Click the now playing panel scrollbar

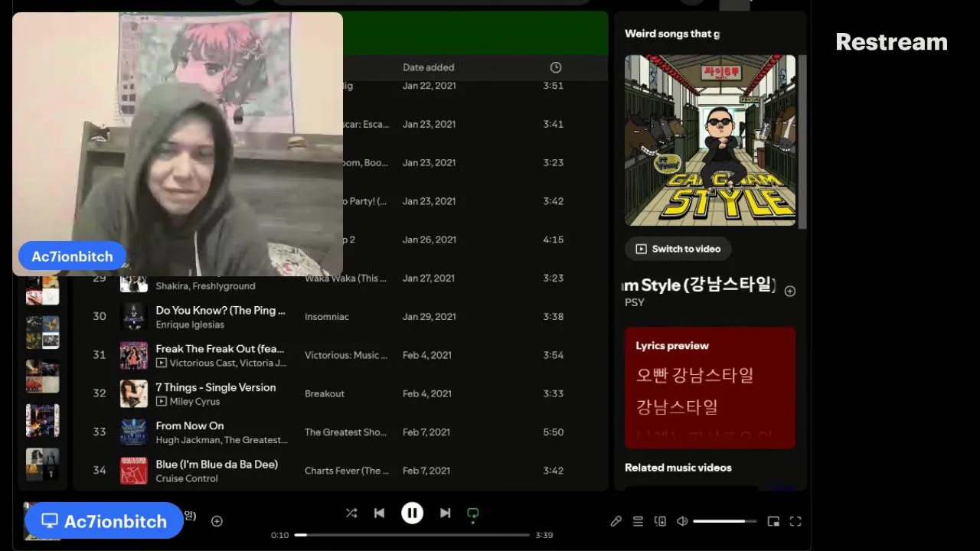coord(802,142)
